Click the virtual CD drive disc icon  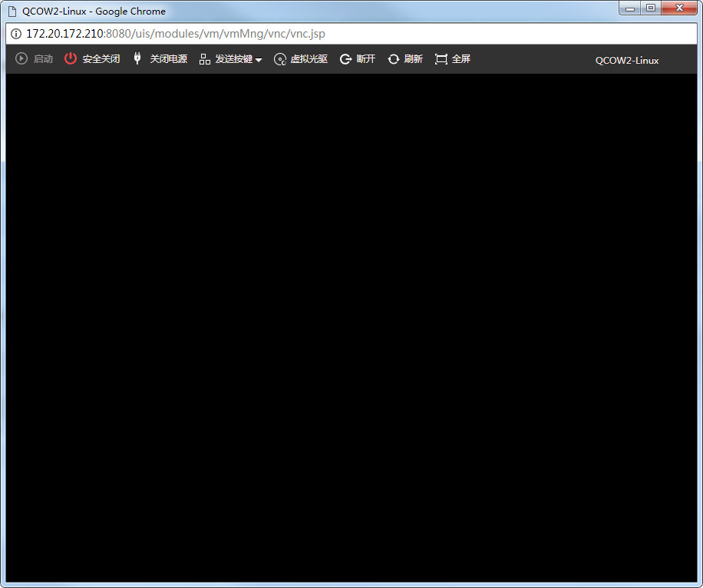pyautogui.click(x=280, y=59)
